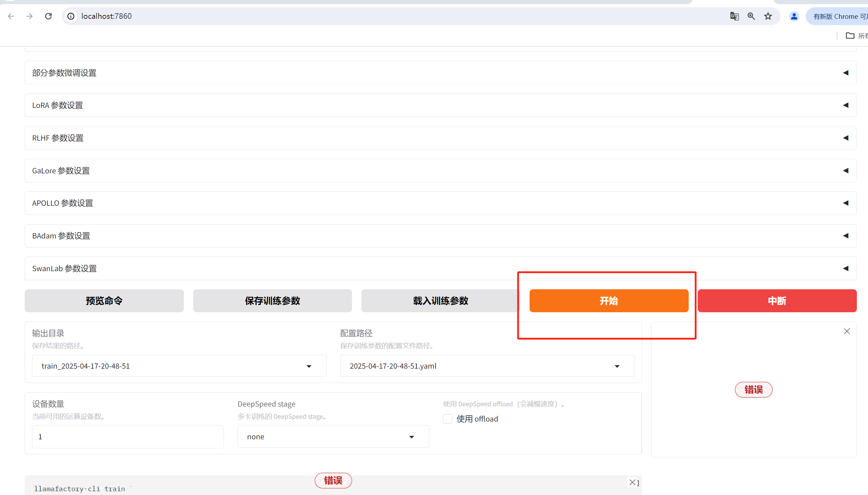Image resolution: width=868 pixels, height=495 pixels.
Task: Click the 预览命令 button
Action: pos(104,301)
